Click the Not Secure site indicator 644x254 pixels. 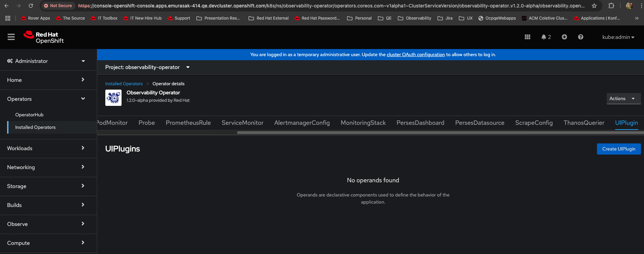click(58, 6)
